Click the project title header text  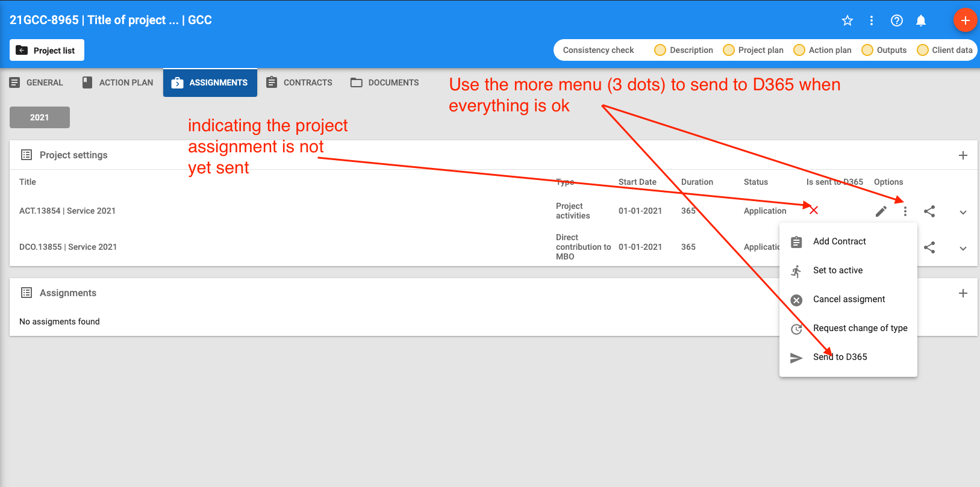[111, 20]
